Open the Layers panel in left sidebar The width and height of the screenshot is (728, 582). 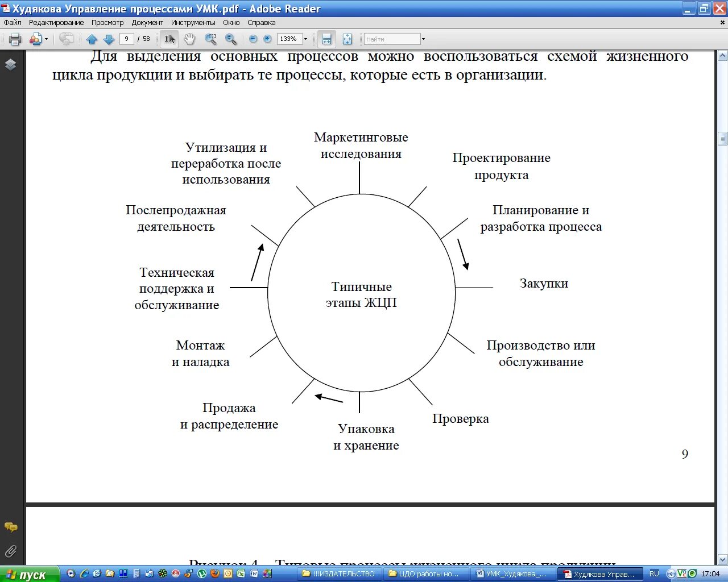click(x=10, y=64)
